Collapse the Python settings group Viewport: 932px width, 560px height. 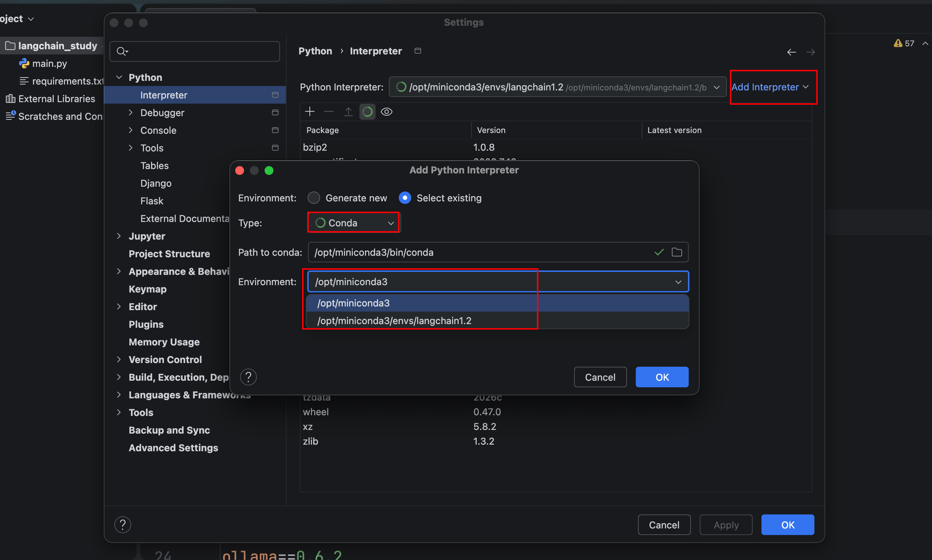click(119, 78)
